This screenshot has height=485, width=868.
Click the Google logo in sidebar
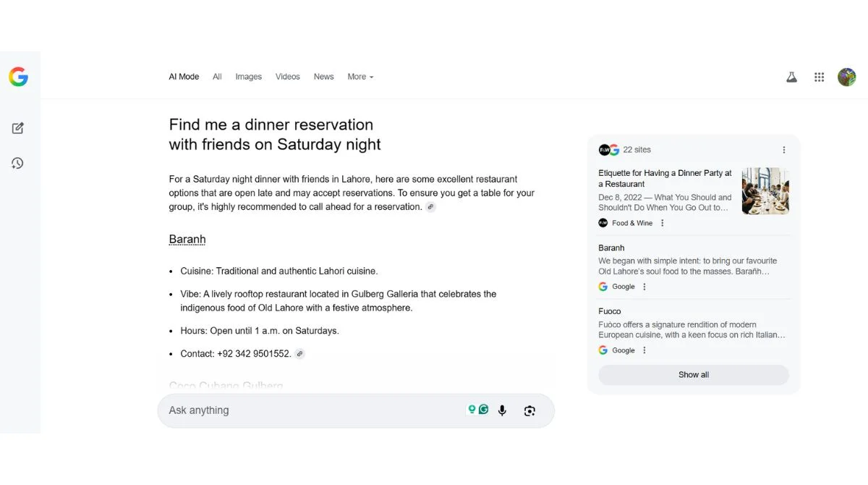18,77
